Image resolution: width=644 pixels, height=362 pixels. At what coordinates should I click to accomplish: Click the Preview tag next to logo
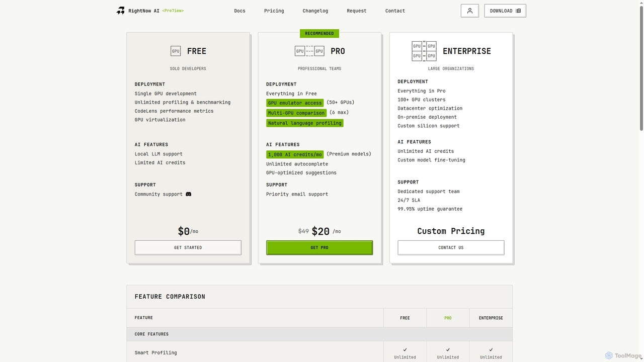pos(173,11)
